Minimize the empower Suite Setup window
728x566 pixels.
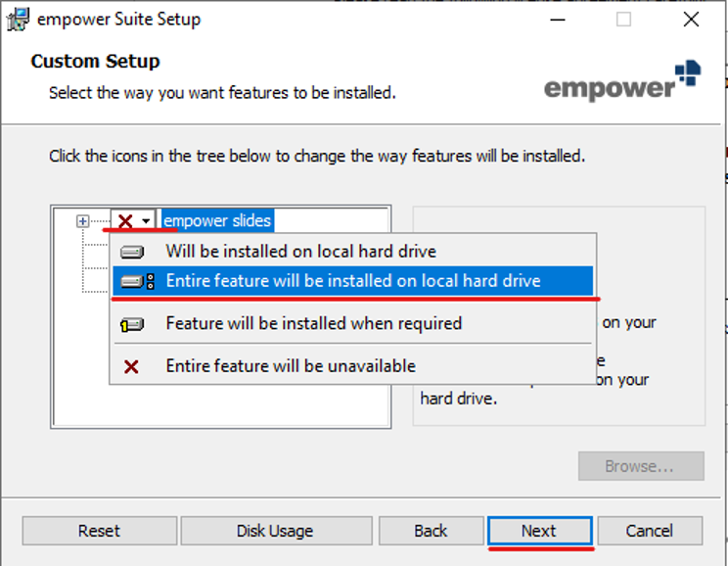pyautogui.click(x=558, y=20)
